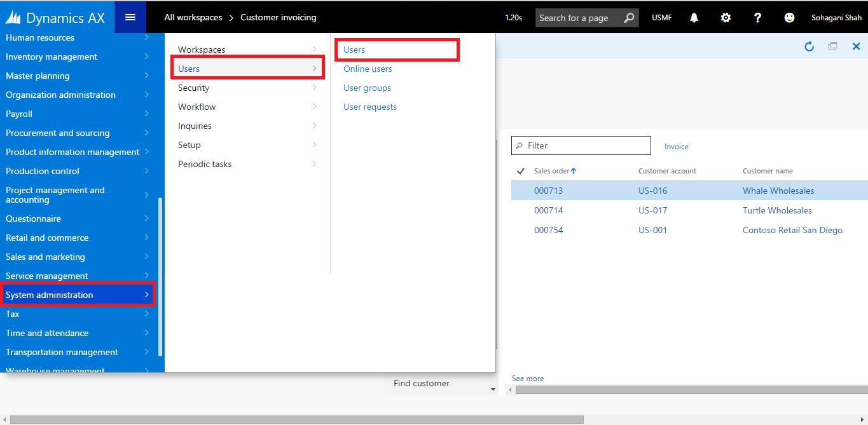This screenshot has width=868, height=425.
Task: Open the help question mark
Action: 757,18
